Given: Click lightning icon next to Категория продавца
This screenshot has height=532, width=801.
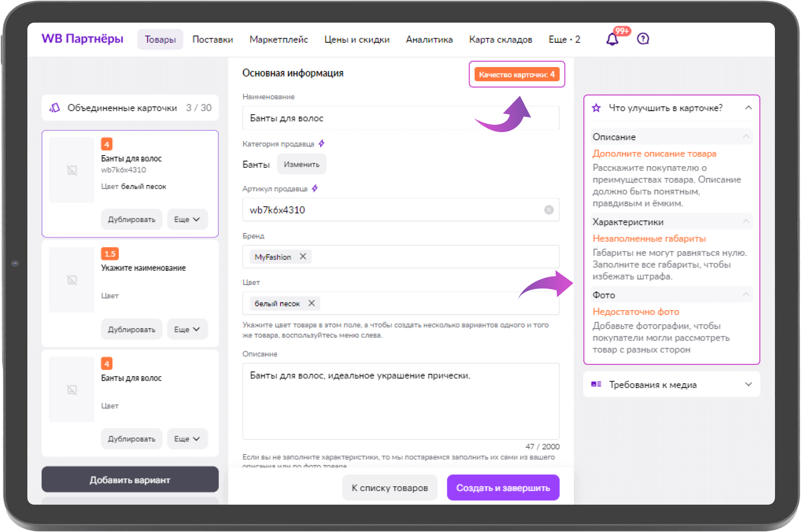Looking at the screenshot, I should point(322,144).
